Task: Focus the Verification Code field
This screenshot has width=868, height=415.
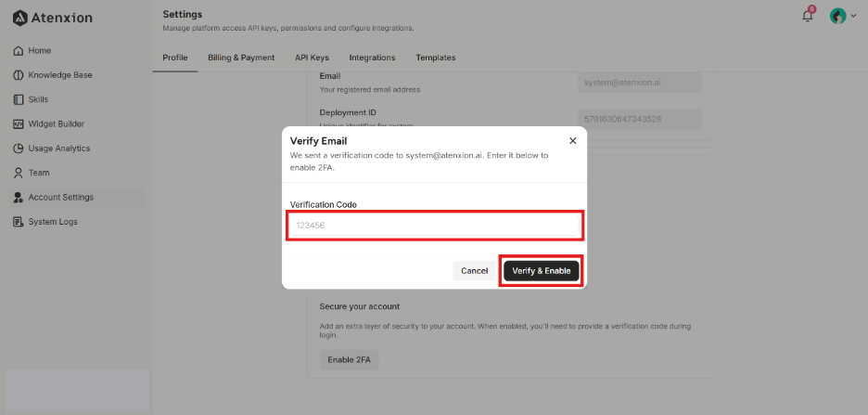Action: pyautogui.click(x=435, y=226)
